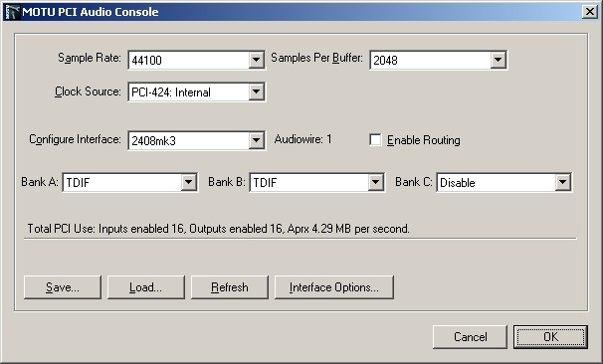Open Interface Options...
The width and height of the screenshot is (603, 364).
[334, 287]
